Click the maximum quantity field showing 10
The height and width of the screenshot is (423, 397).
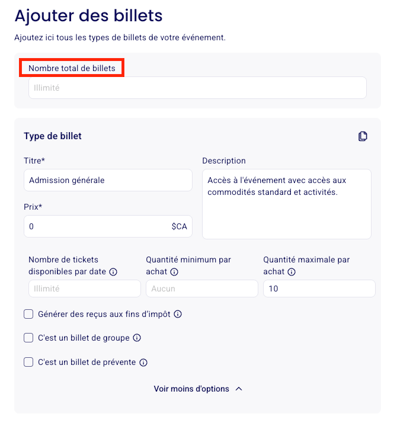(319, 289)
